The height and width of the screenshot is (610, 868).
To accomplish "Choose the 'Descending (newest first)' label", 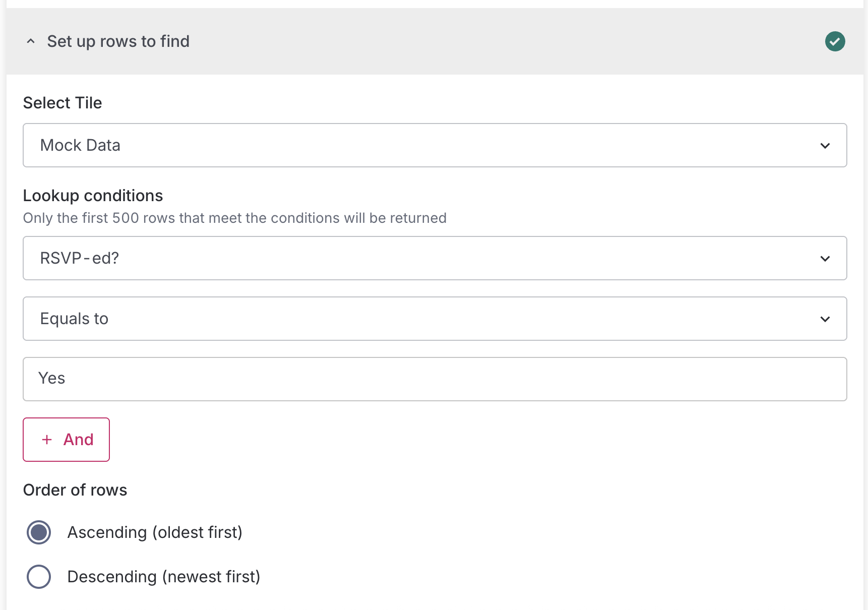I will 164,577.
